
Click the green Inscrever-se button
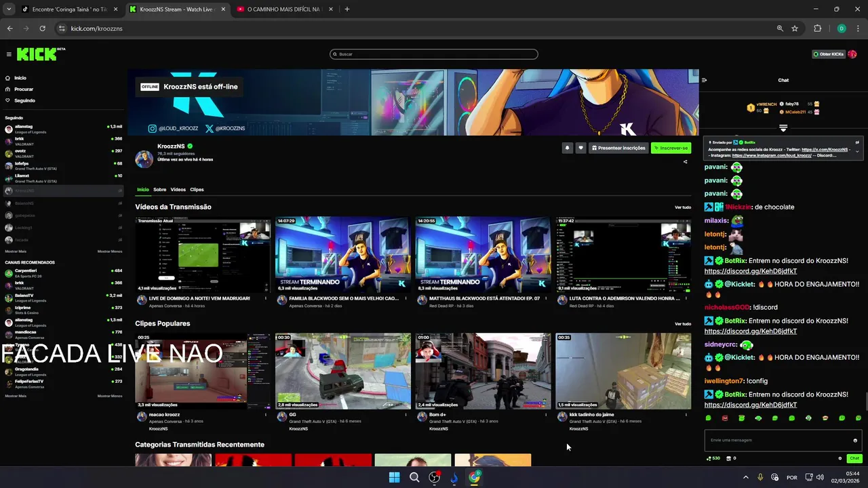(671, 148)
